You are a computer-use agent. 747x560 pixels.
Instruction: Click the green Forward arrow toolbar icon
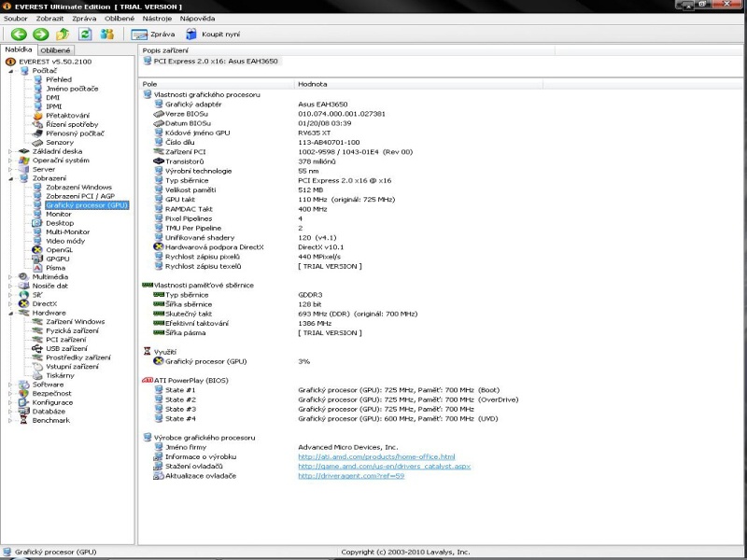[x=41, y=35]
